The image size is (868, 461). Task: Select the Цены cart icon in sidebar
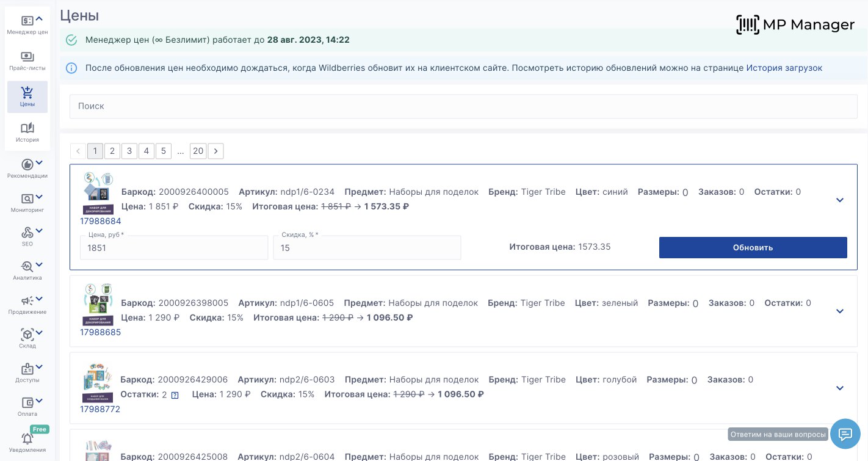[x=27, y=93]
